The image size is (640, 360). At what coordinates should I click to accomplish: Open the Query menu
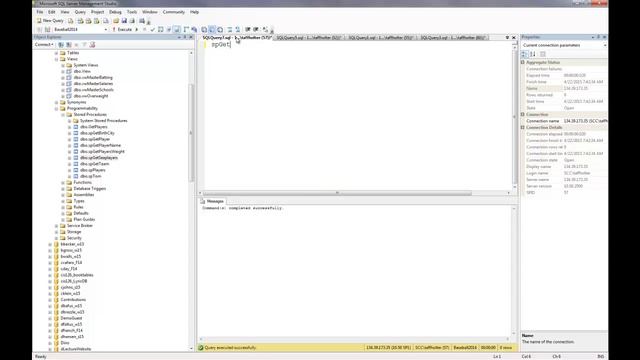pos(80,12)
